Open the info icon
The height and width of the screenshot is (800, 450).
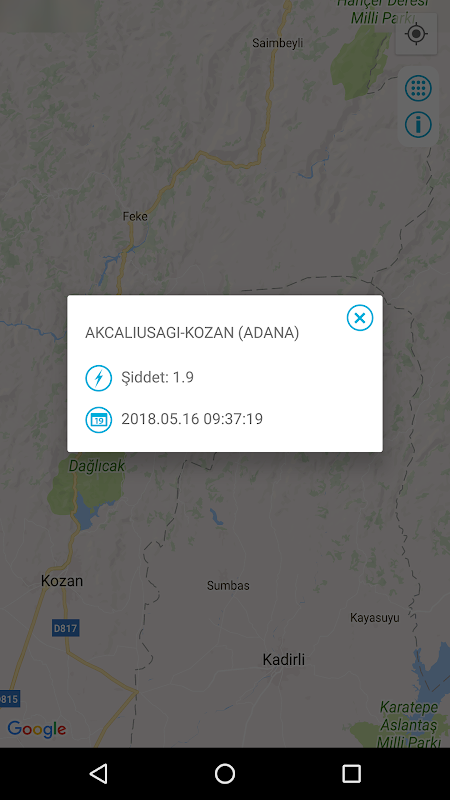coord(418,124)
